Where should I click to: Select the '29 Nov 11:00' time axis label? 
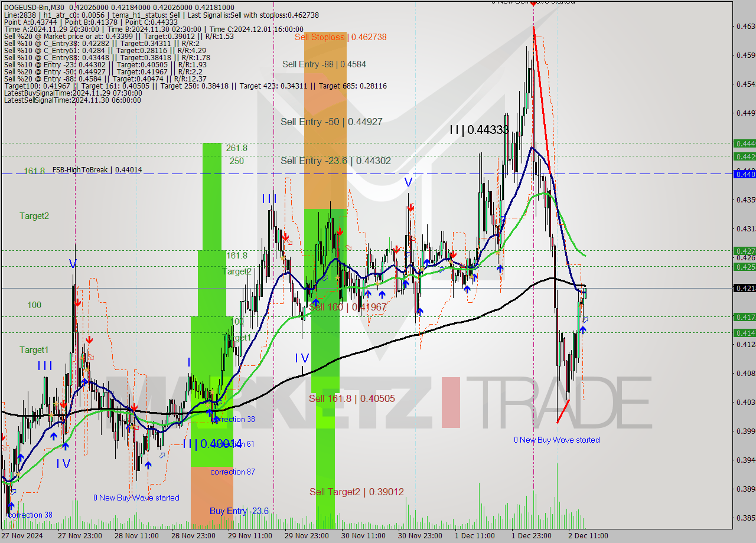pyautogui.click(x=250, y=536)
